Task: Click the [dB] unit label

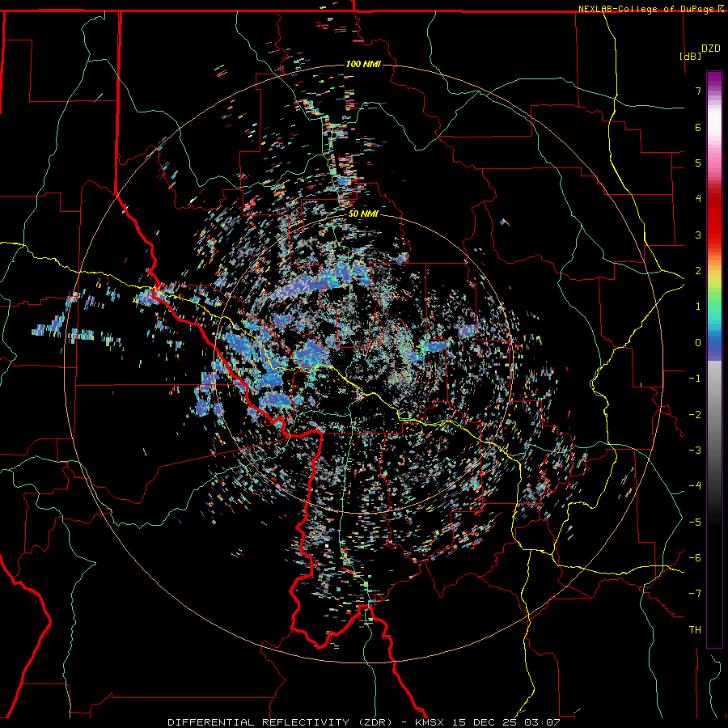Action: coord(690,56)
